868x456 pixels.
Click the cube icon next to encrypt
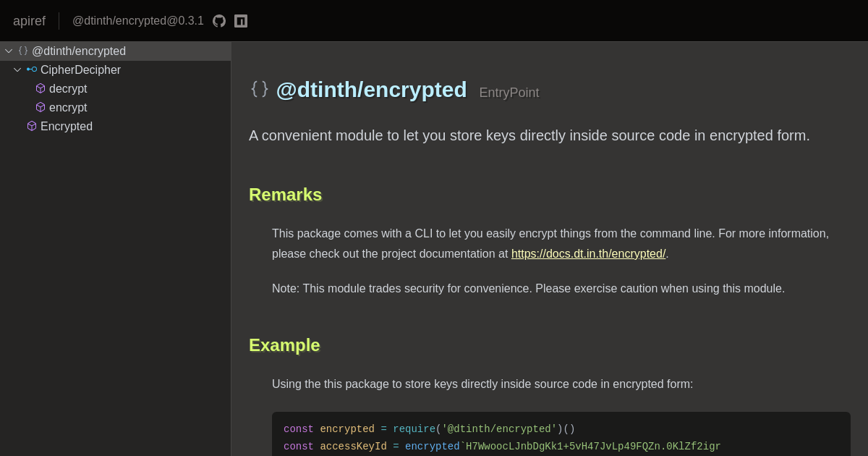pos(41,107)
